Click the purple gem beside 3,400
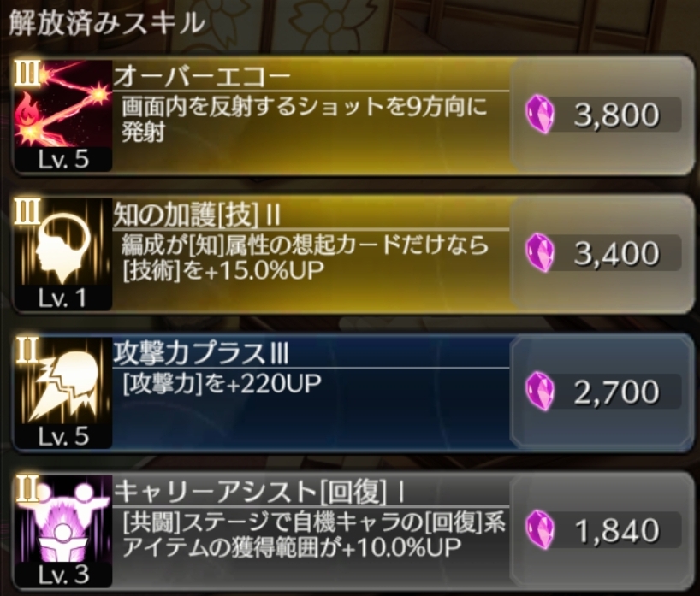This screenshot has height=596, width=700. (x=540, y=253)
